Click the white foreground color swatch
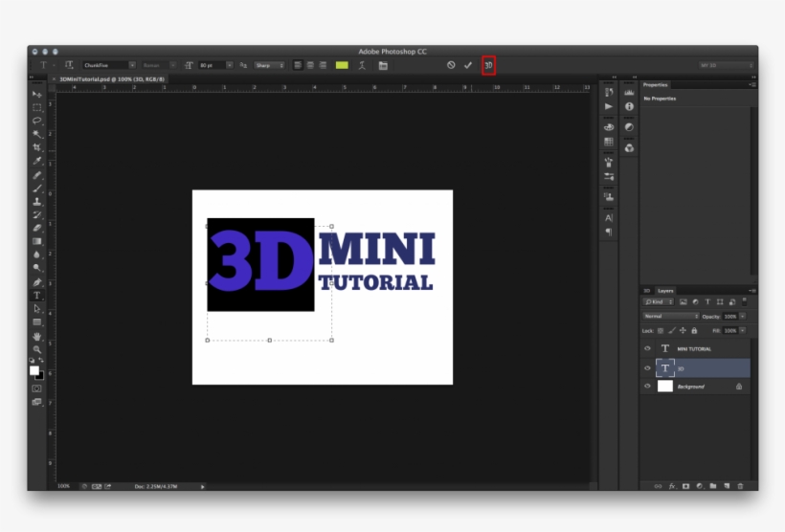The height and width of the screenshot is (532, 785). pyautogui.click(x=34, y=370)
